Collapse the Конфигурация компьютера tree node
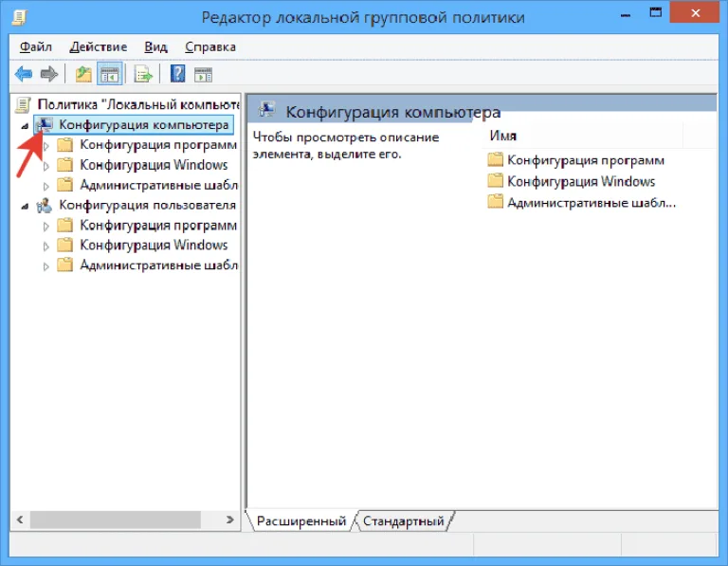This screenshot has width=728, height=566. click(x=25, y=125)
